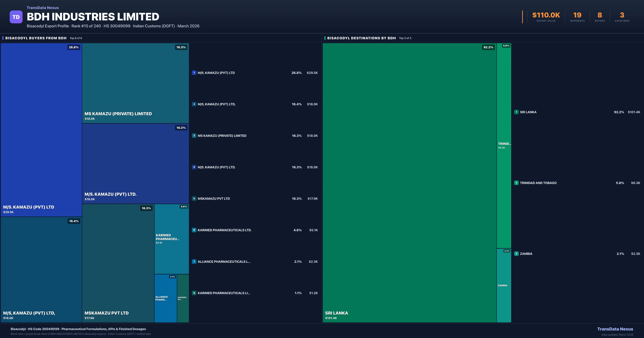The width and height of the screenshot is (644, 338).
Task: Click the rank badge next to ZAMBIA
Action: tap(517, 254)
